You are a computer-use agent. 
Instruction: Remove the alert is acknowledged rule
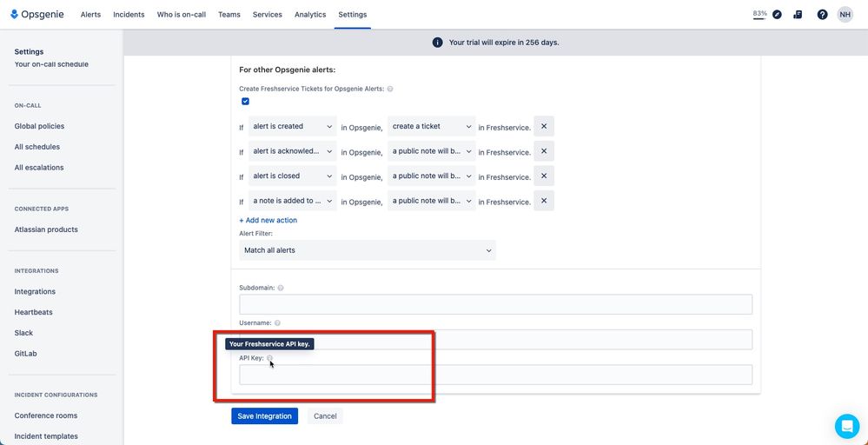pyautogui.click(x=544, y=151)
